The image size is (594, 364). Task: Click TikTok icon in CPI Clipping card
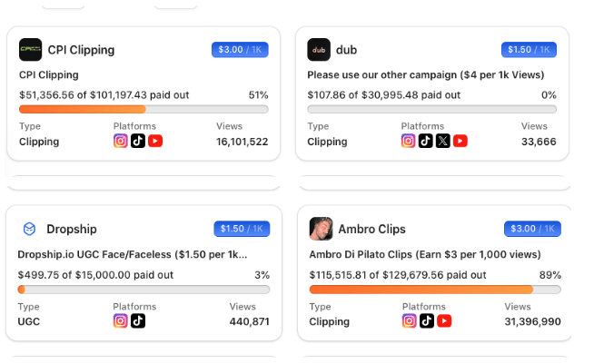tap(138, 141)
